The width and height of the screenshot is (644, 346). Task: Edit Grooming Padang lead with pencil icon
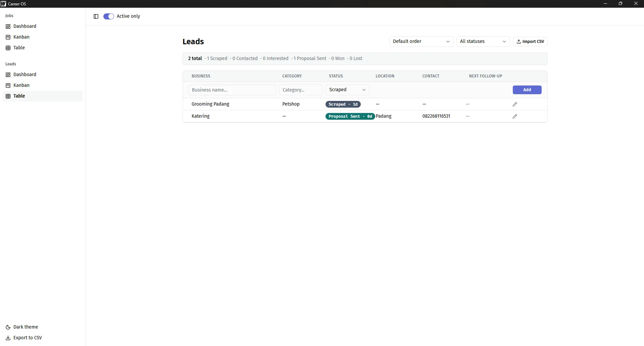pyautogui.click(x=515, y=104)
